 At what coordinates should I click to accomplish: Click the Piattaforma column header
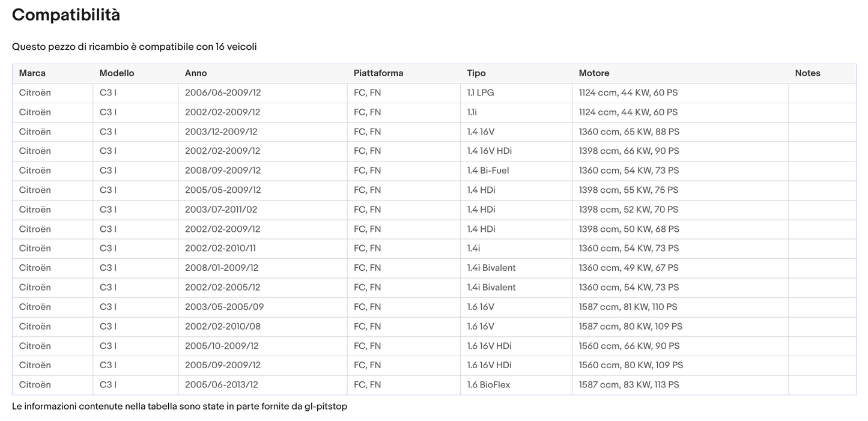pos(378,73)
